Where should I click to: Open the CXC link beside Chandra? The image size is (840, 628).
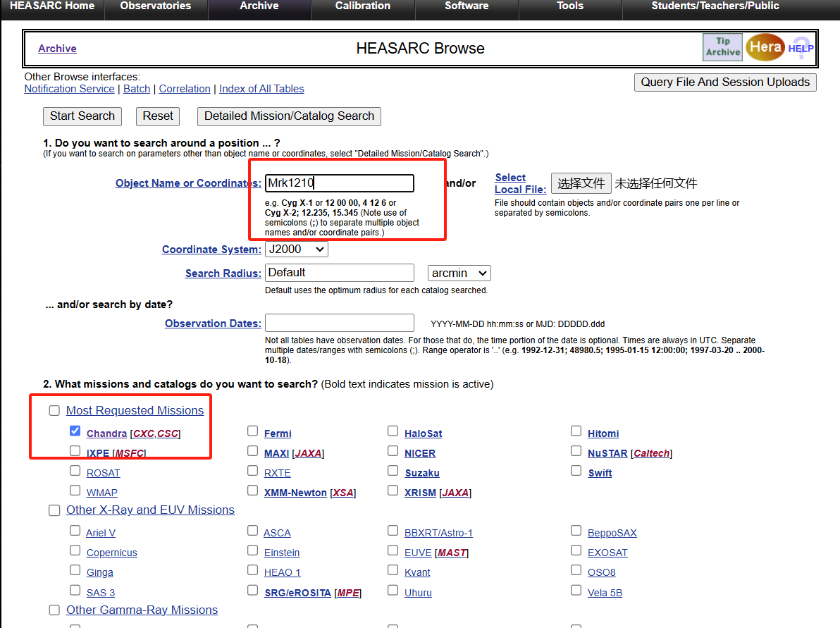point(144,433)
